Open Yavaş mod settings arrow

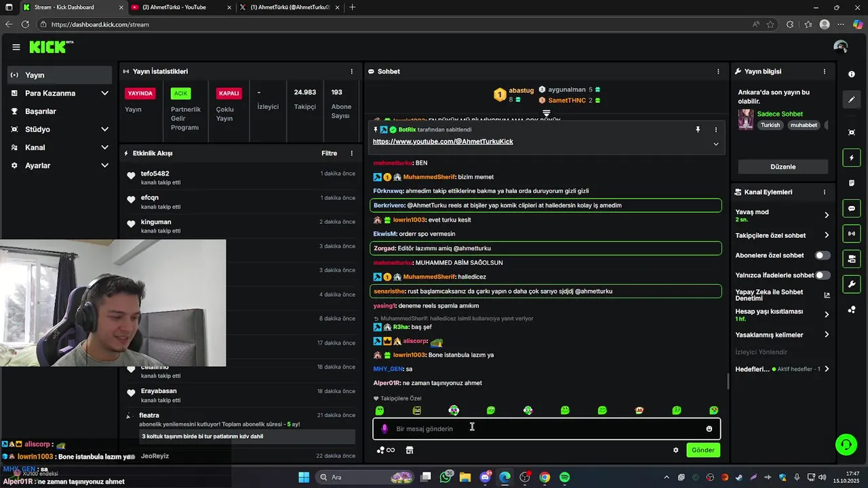pyautogui.click(x=826, y=215)
